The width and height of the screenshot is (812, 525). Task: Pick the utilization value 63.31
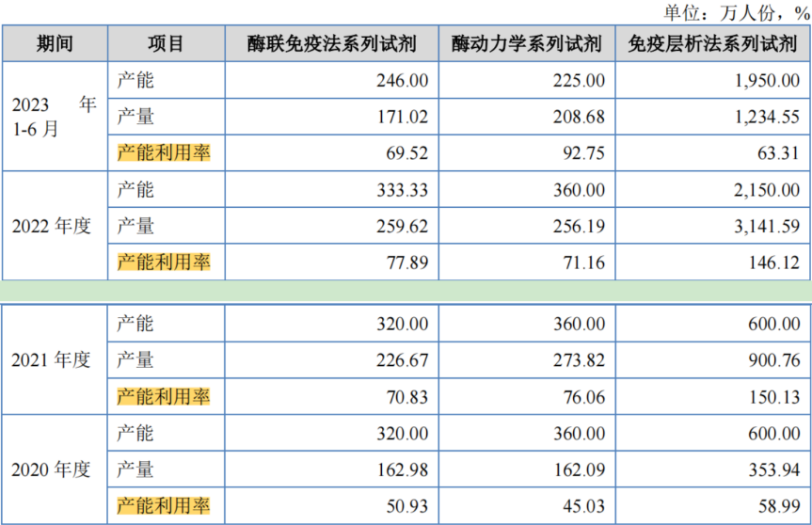(x=778, y=153)
